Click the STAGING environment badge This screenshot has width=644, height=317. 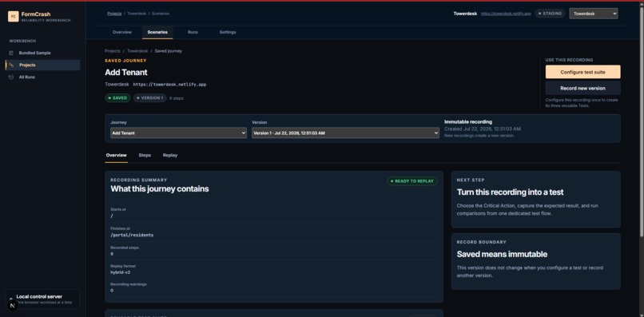point(550,14)
